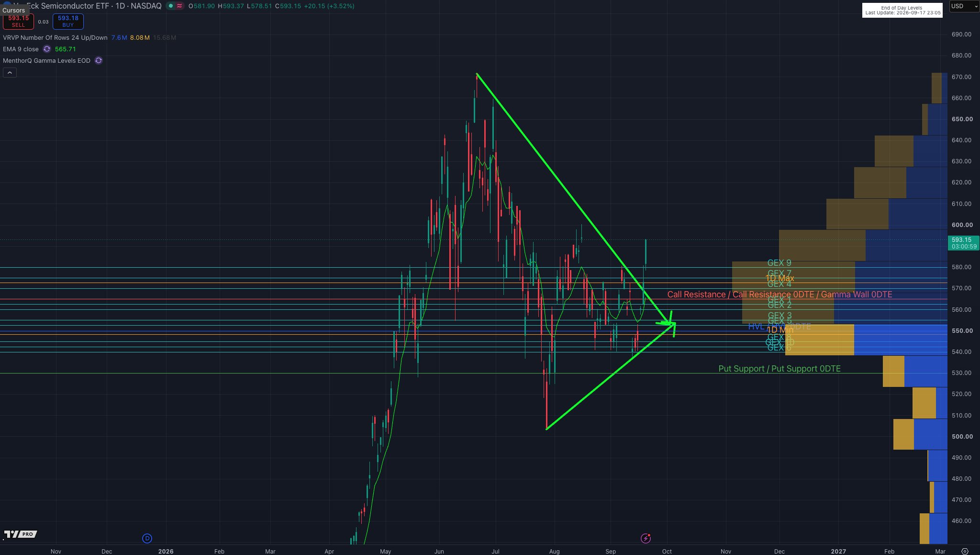The width and height of the screenshot is (980, 555).
Task: Collapse the indicator legend with the chevron
Action: [x=10, y=73]
